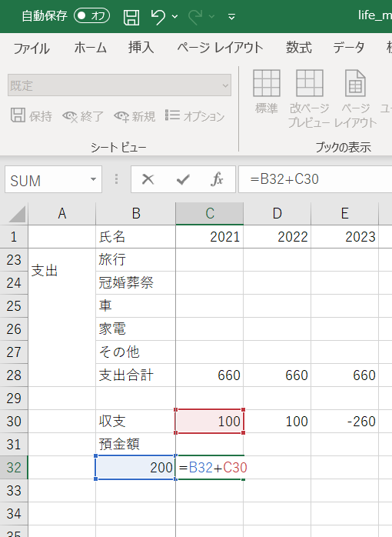
Task: Open the Insert Function fx icon
Action: pyautogui.click(x=218, y=179)
